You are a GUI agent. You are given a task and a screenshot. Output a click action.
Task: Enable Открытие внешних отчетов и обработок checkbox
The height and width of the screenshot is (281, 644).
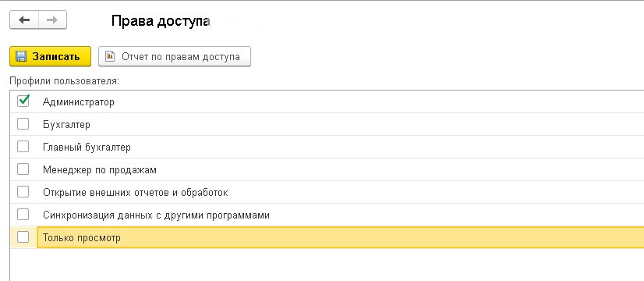click(x=23, y=192)
